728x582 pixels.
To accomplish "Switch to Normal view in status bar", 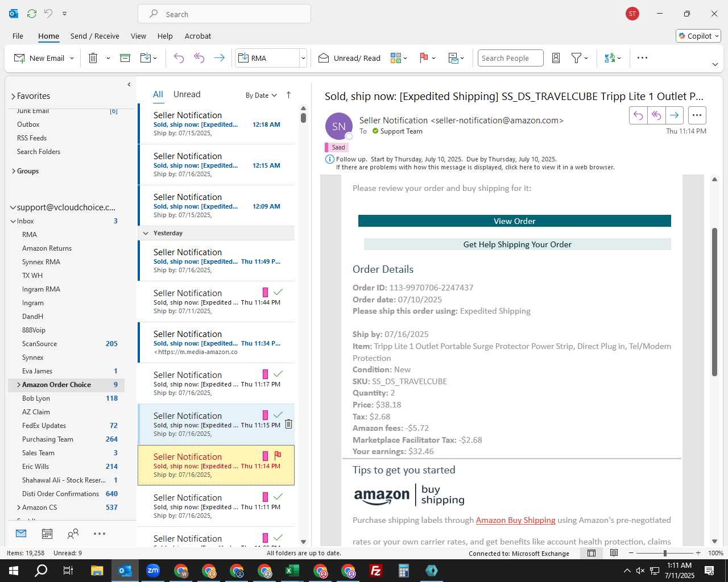I will click(591, 553).
